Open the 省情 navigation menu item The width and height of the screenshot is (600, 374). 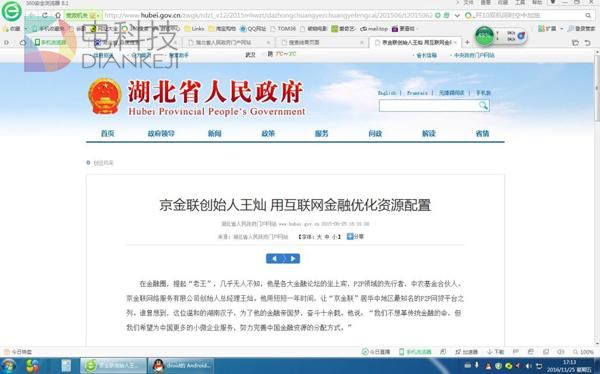click(x=482, y=133)
